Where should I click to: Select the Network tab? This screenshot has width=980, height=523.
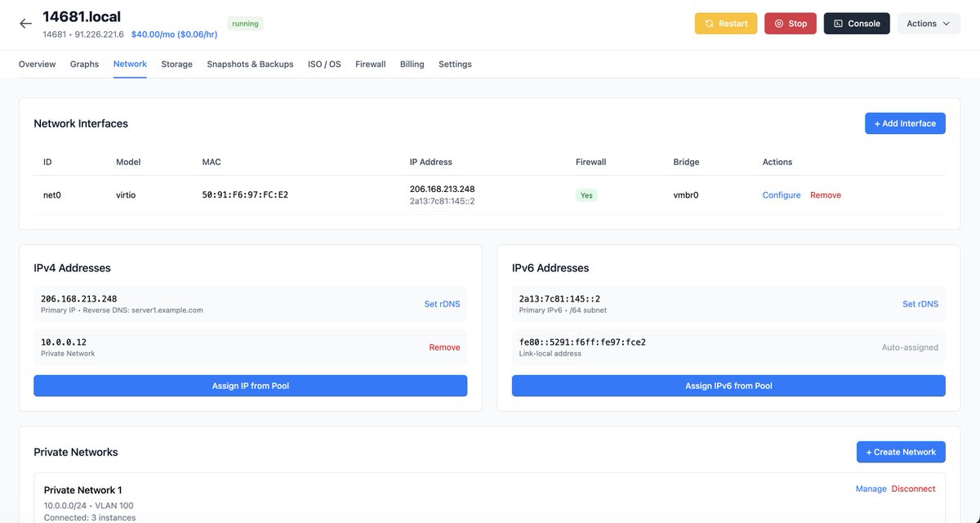130,64
